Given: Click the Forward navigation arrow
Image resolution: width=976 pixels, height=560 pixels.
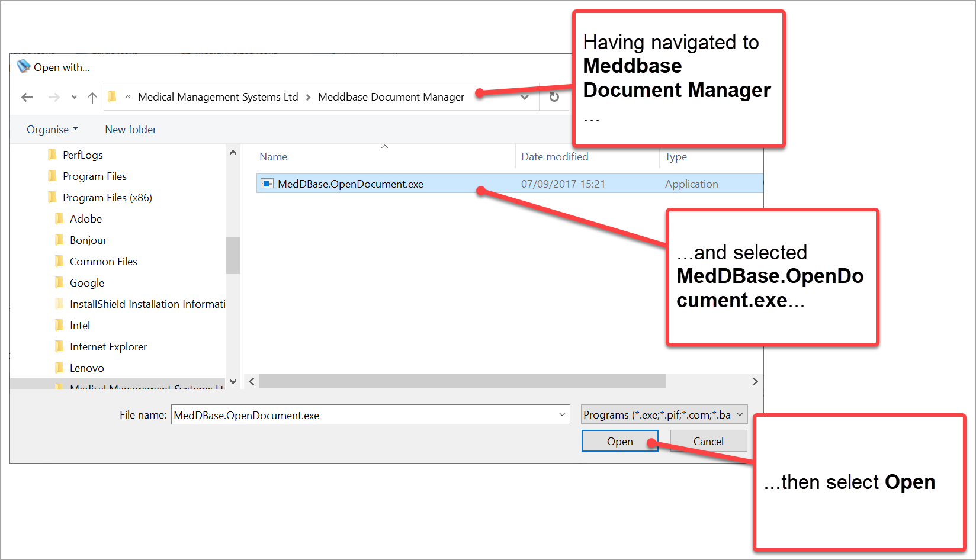Looking at the screenshot, I should point(54,97).
